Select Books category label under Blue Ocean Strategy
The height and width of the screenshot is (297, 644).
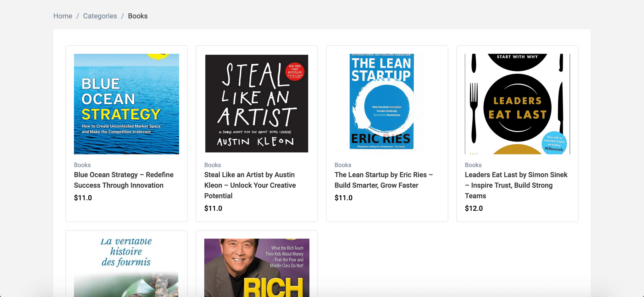[82, 165]
